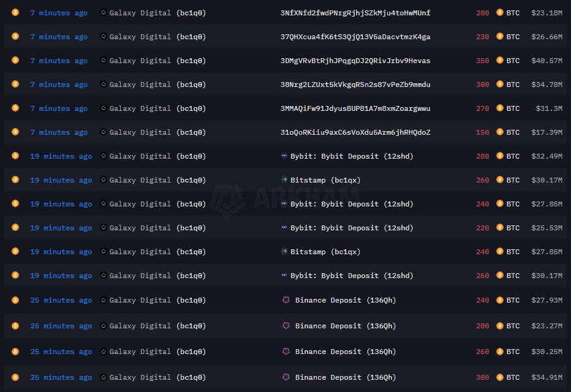Click the Bitstamp logo in the Bitstamp $30.17M row
This screenshot has width=571, height=392.
(x=284, y=179)
